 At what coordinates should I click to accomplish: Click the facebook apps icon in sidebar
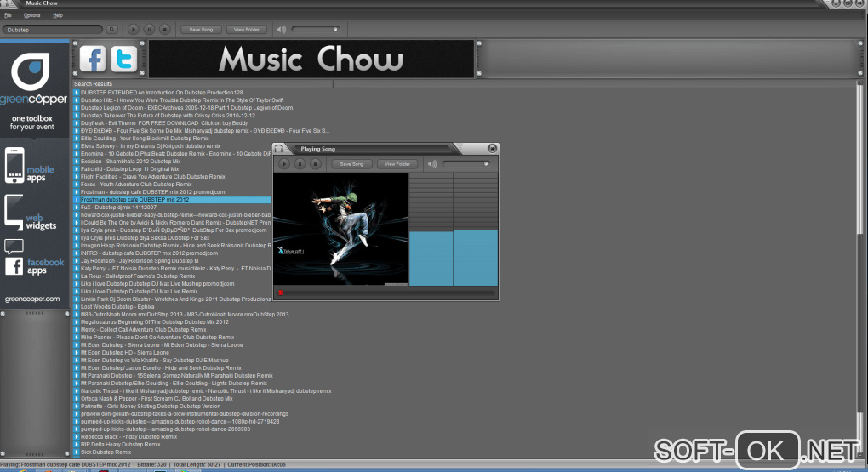coord(14,266)
